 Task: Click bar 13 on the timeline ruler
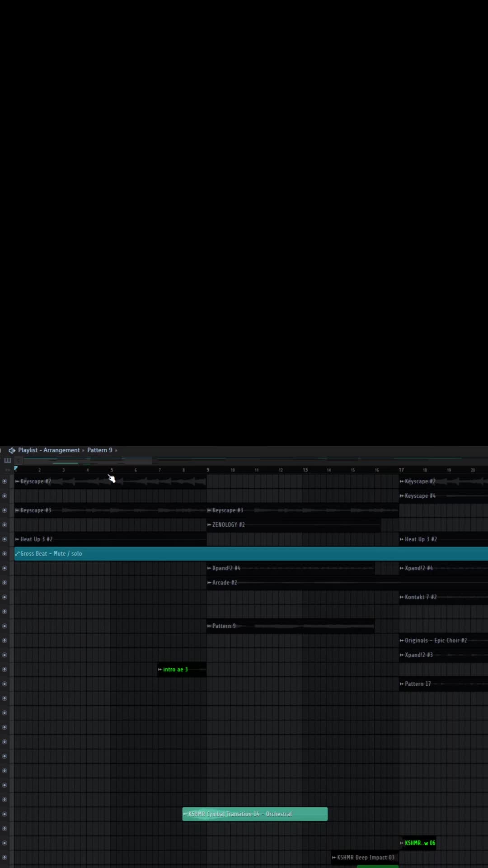click(x=305, y=470)
